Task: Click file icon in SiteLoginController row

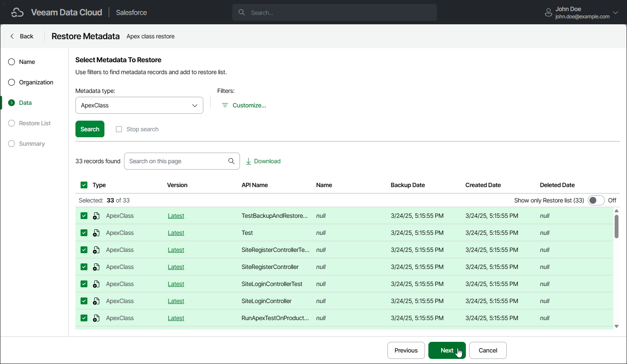Action: click(96, 301)
